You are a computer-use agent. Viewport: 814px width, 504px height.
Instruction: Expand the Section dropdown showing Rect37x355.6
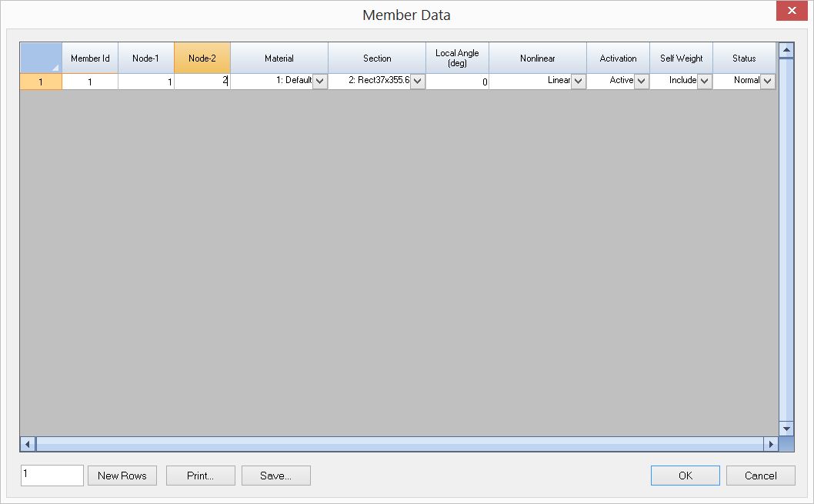pos(418,81)
